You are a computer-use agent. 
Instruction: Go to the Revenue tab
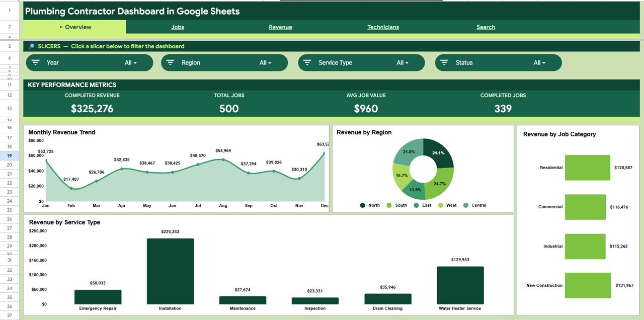280,27
